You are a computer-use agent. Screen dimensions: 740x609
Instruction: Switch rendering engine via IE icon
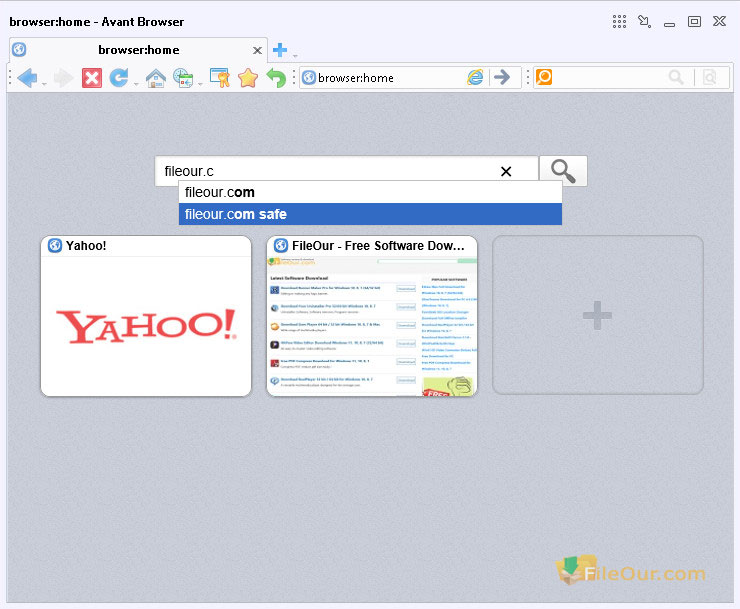475,78
